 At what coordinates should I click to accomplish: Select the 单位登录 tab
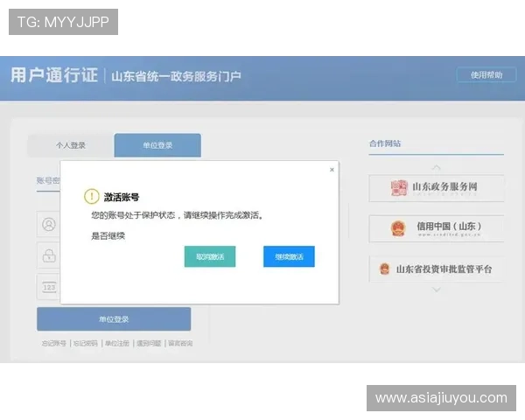(157, 145)
